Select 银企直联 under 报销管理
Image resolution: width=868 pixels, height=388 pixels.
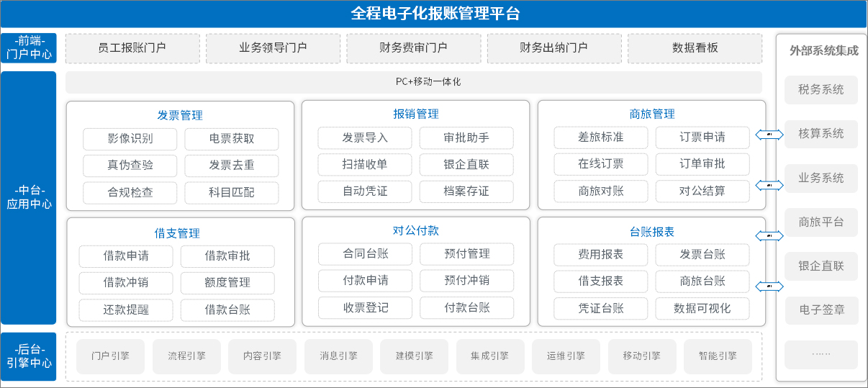[466, 164]
